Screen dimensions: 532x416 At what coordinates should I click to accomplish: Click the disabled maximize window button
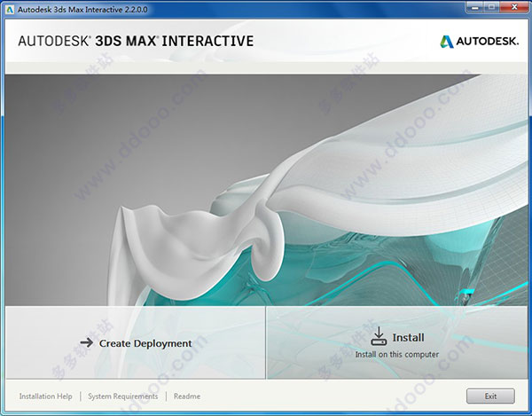491,7
